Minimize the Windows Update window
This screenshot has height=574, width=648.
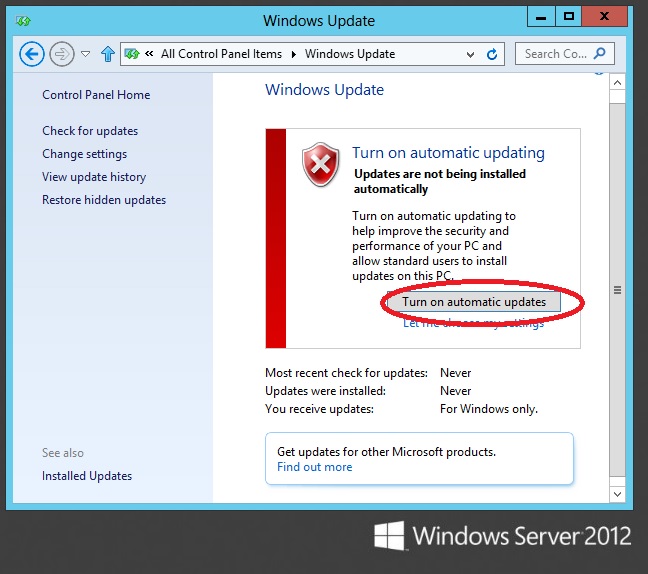(x=541, y=17)
